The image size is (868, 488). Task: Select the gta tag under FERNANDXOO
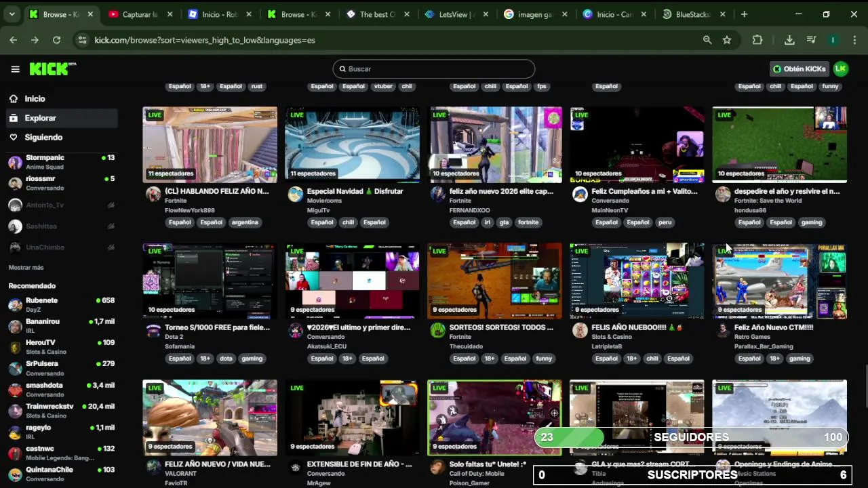point(504,222)
